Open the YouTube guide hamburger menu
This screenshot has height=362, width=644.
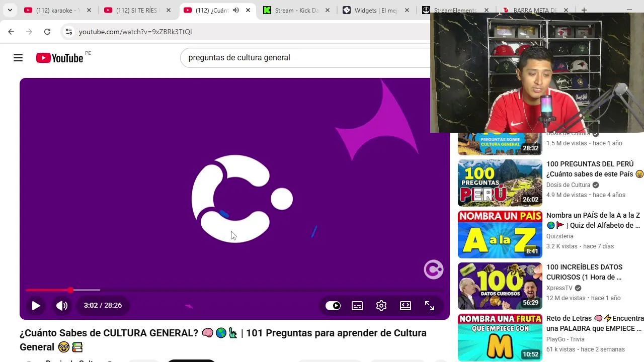coord(18,58)
